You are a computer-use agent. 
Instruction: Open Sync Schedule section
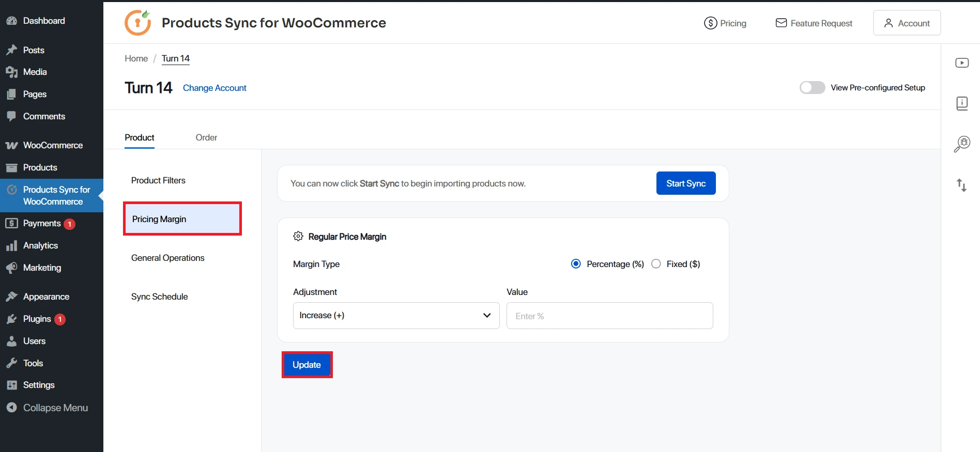(x=159, y=297)
